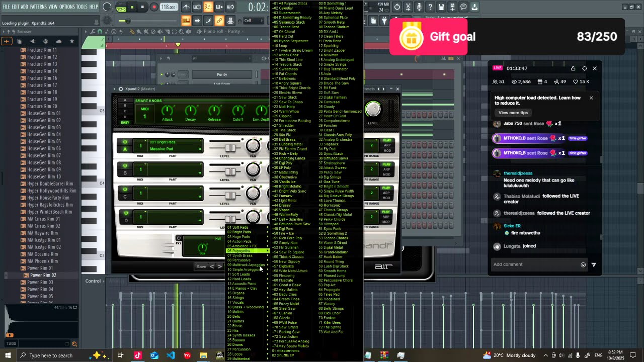The height and width of the screenshot is (362, 644).
Task: Dismiss the high computer load notice
Action: [x=591, y=98]
